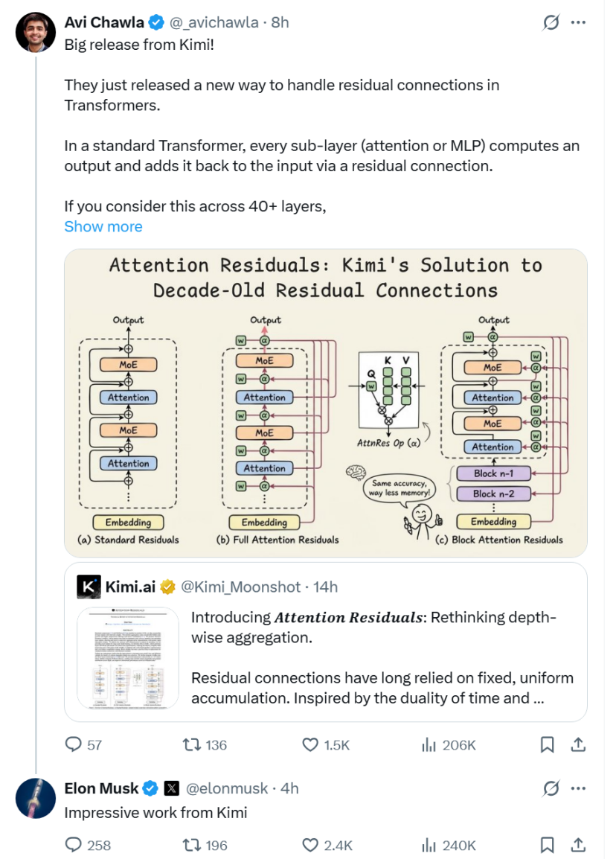Viewport: 616px width, 859px height.
Task: Reply to Avi Chawla's post
Action: [x=74, y=744]
